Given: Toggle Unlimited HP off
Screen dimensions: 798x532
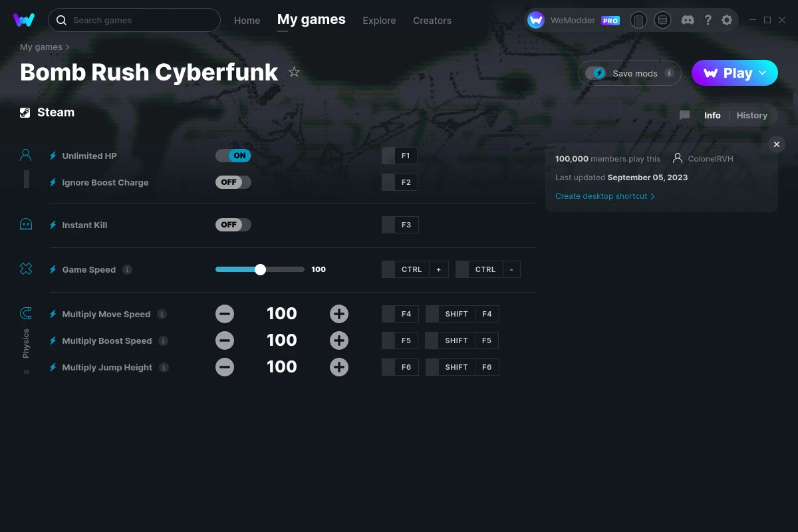Looking at the screenshot, I should tap(233, 155).
